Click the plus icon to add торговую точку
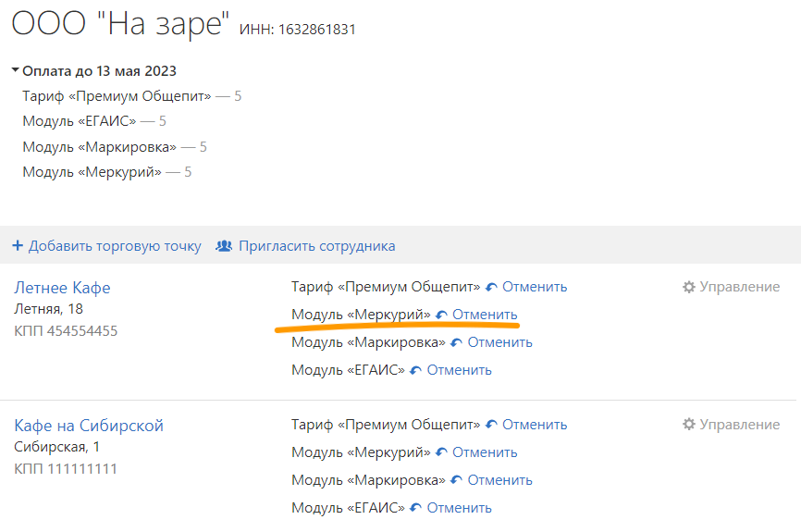This screenshot has width=801, height=532. click(18, 246)
